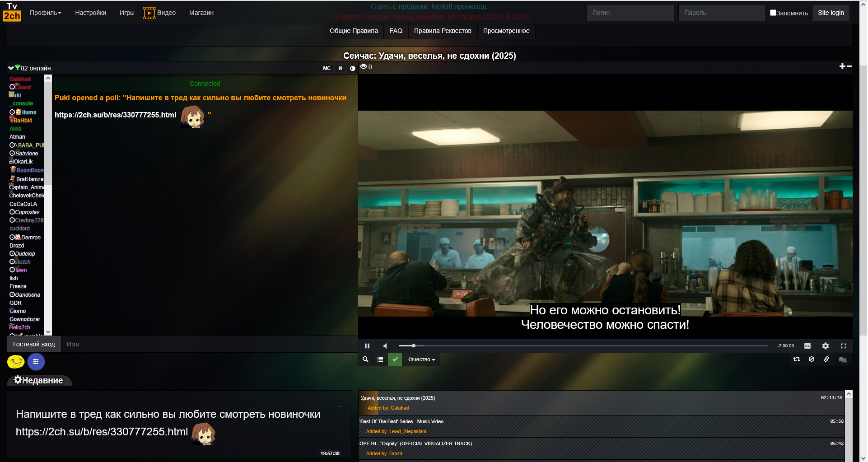Image resolution: width=868 pixels, height=462 pixels.
Task: Click the Connected status bar
Action: point(205,84)
